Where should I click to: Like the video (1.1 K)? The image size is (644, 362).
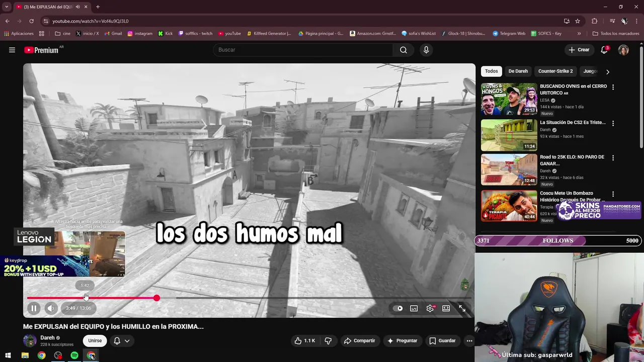tap(305, 341)
